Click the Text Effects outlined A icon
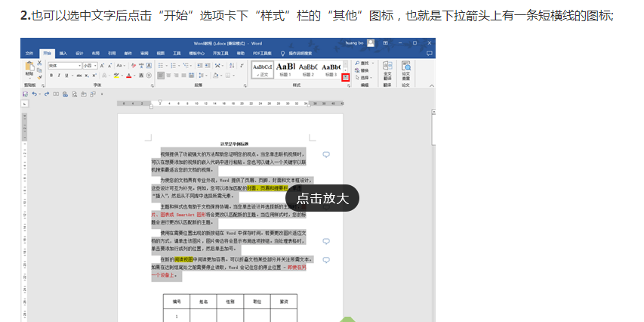644x322 pixels. [104, 76]
